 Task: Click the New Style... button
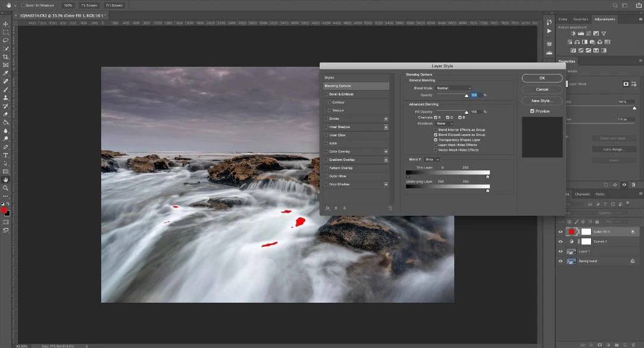click(542, 101)
